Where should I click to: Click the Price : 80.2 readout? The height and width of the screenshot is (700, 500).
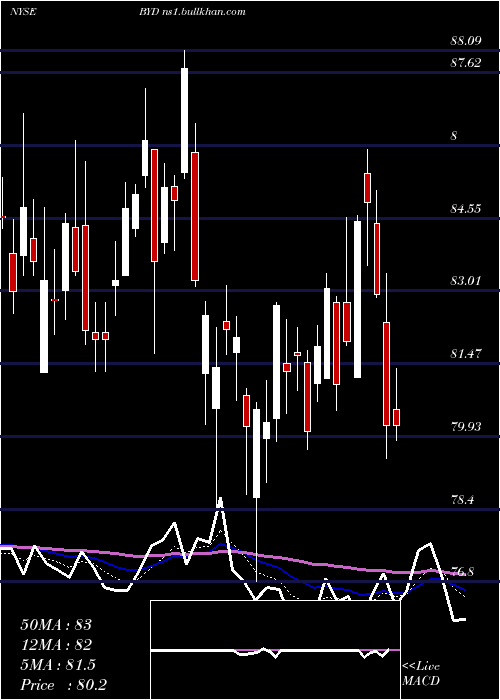pos(63,685)
